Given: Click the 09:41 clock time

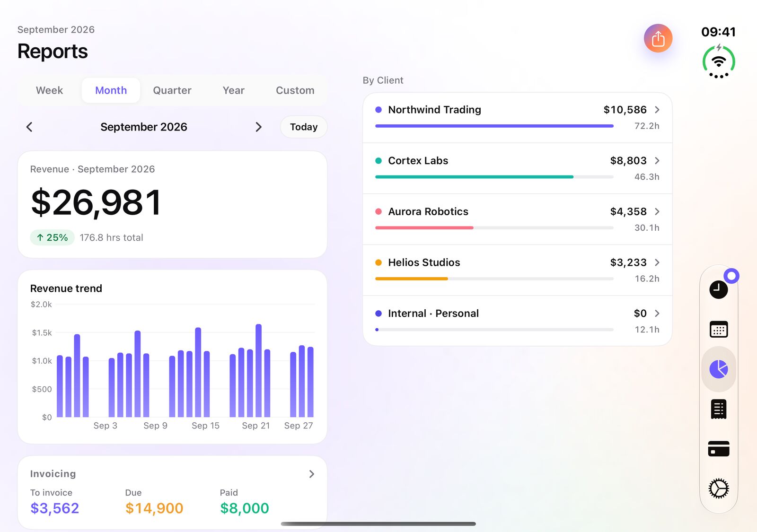Looking at the screenshot, I should pyautogui.click(x=718, y=32).
